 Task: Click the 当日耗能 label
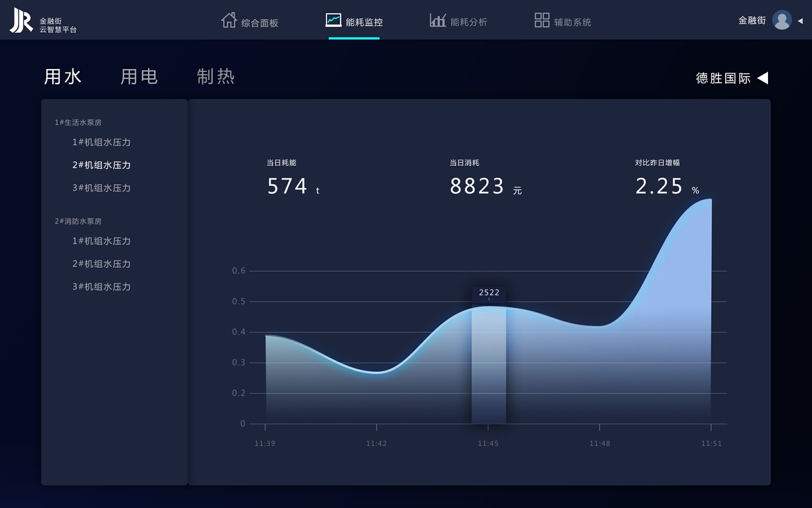[x=281, y=162]
